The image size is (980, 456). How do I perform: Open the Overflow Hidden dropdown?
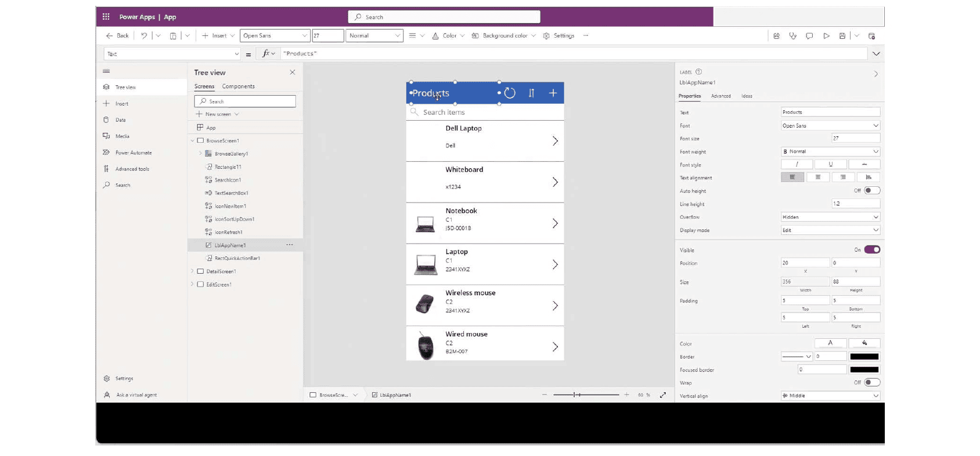point(830,217)
